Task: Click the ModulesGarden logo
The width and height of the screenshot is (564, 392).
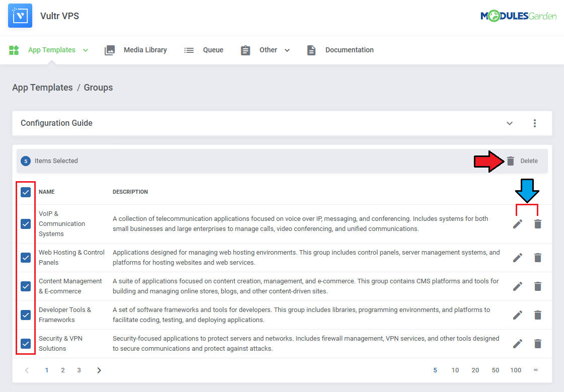Action: click(518, 16)
